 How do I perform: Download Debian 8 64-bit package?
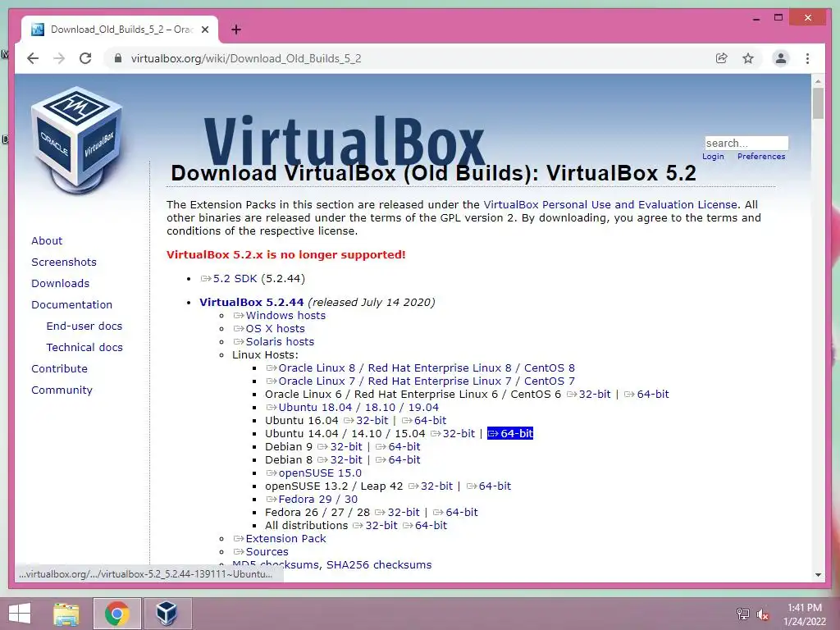point(398,459)
